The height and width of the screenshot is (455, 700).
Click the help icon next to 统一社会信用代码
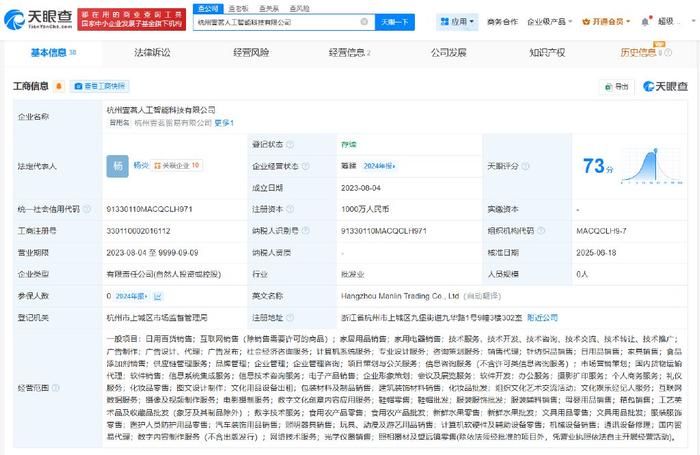pos(87,209)
